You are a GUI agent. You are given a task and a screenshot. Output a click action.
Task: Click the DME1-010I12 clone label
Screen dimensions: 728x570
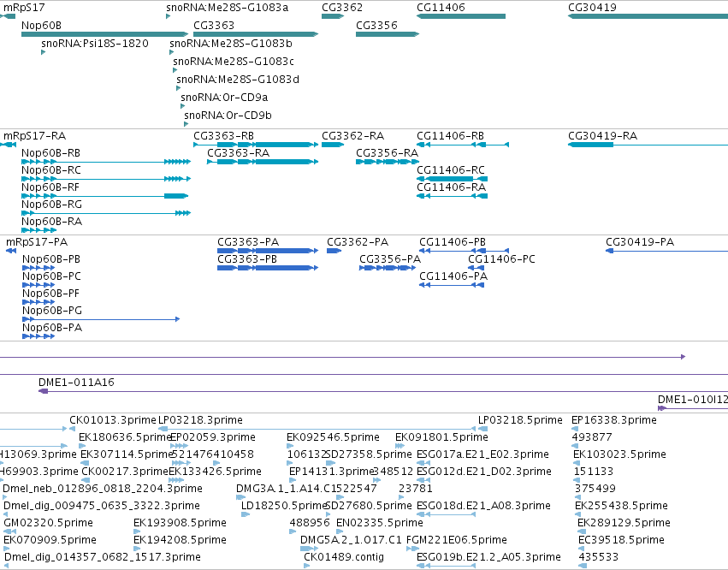(x=693, y=400)
